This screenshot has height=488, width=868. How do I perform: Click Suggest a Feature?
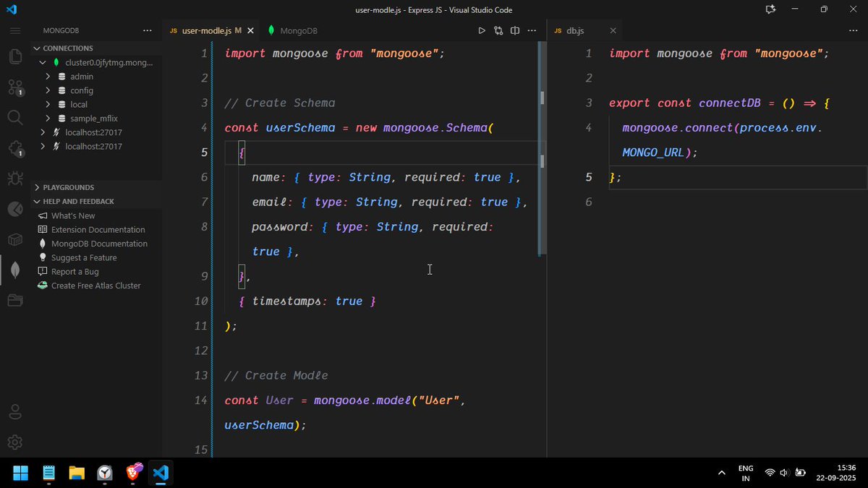84,257
